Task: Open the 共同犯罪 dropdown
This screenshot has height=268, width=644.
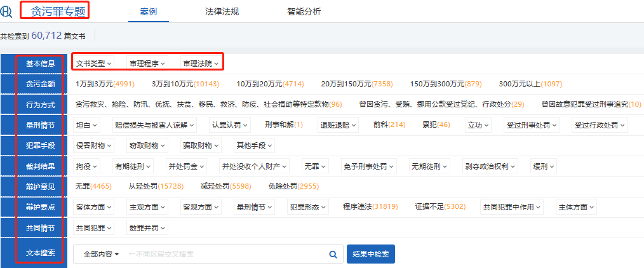Action: (x=93, y=227)
